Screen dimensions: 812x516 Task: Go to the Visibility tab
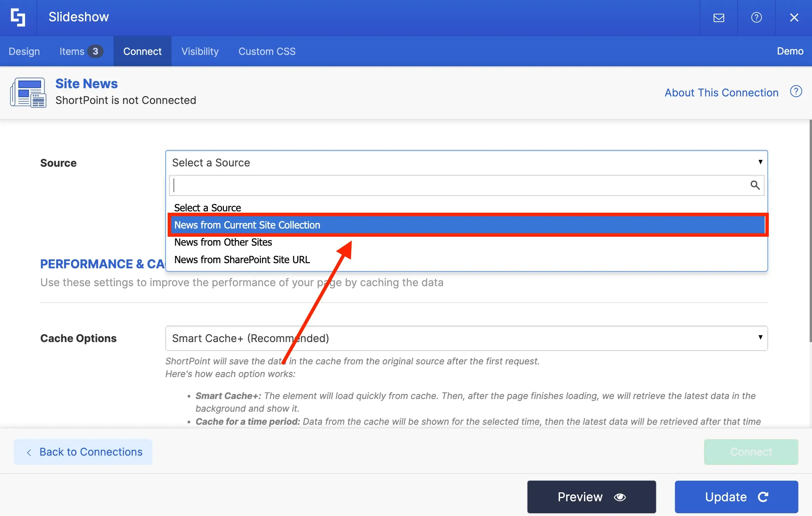click(200, 51)
